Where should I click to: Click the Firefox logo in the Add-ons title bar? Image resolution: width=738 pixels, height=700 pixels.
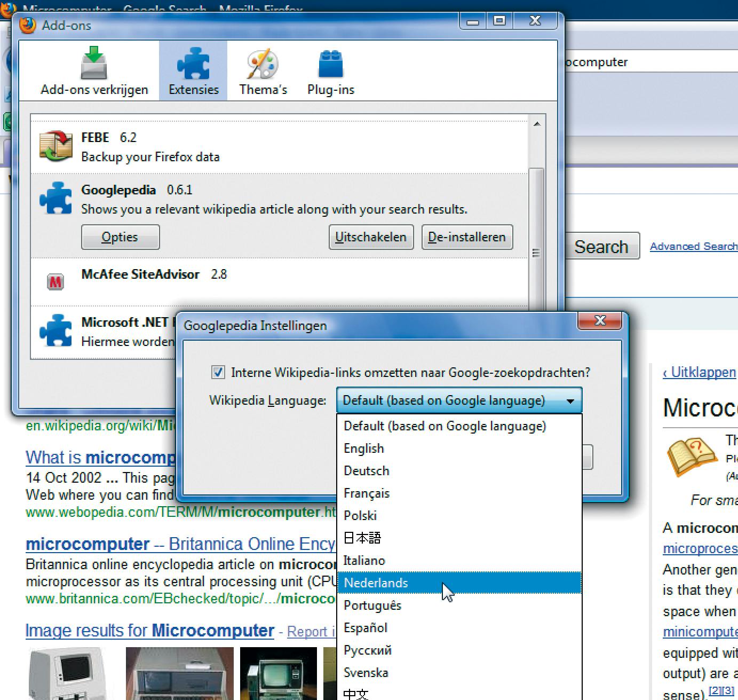point(27,25)
